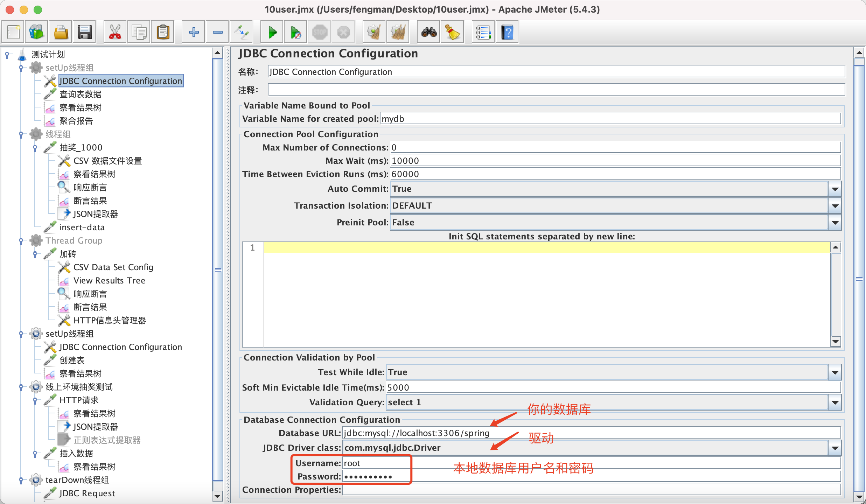Select JDBC Request in tearDown group
The image size is (866, 504).
87,493
